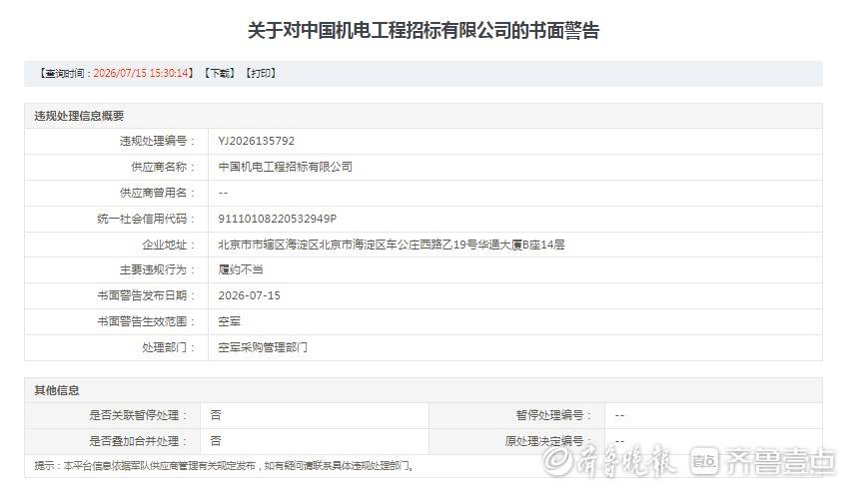Click the label 处理部门
Image resolution: width=861 pixels, height=504 pixels.
point(169,347)
